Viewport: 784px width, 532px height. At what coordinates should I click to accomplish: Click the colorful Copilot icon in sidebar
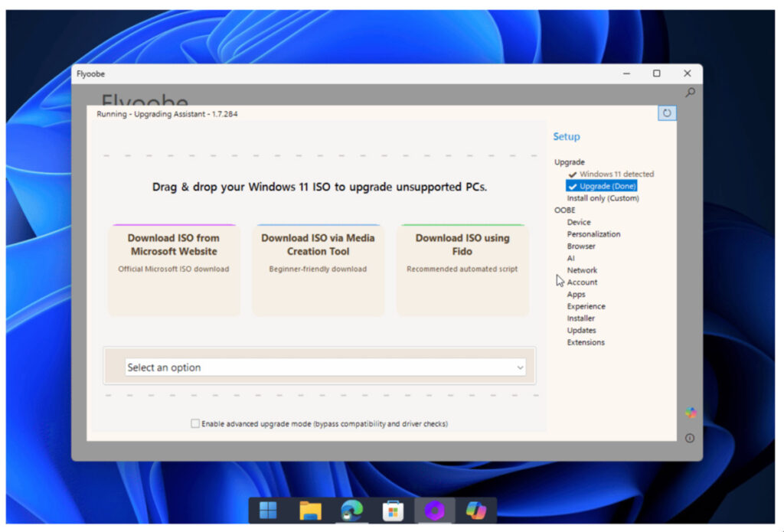click(x=691, y=413)
